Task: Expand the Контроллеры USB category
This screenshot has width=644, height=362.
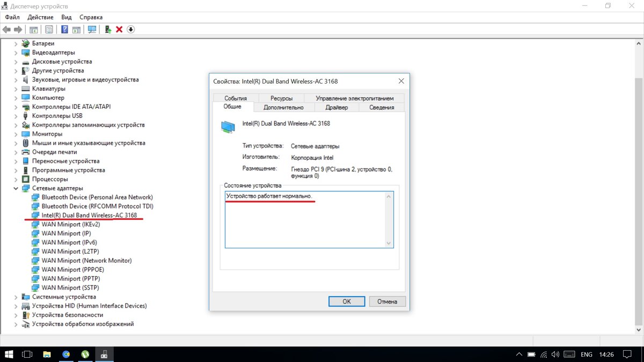Action: click(x=16, y=116)
